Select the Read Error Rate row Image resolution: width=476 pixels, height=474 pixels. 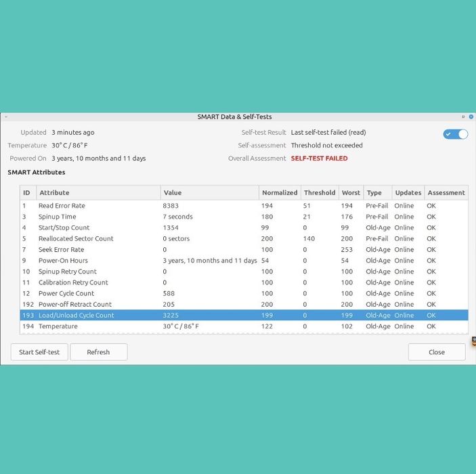coord(244,206)
